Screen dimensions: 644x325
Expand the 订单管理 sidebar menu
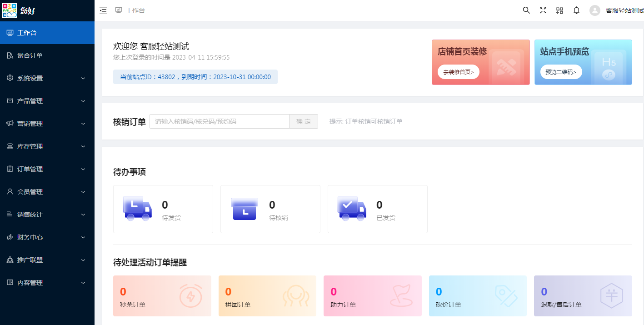(47, 169)
